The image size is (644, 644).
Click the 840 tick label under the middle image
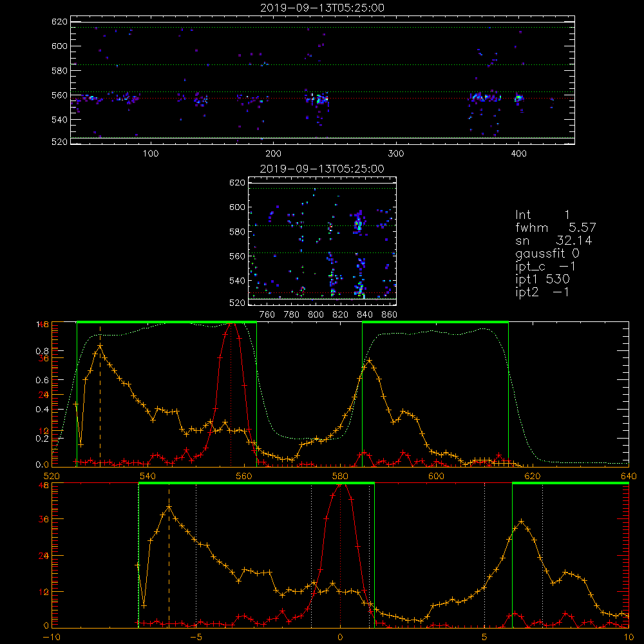click(365, 315)
